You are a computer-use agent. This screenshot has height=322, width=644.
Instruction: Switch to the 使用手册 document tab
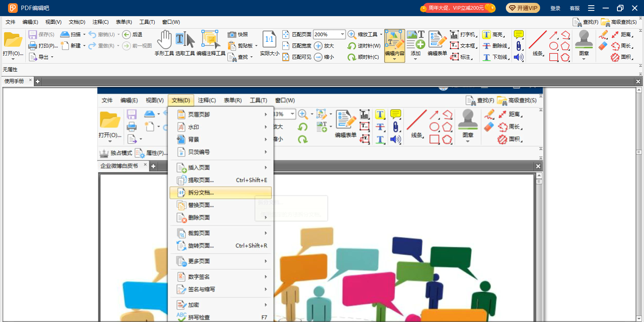[14, 81]
